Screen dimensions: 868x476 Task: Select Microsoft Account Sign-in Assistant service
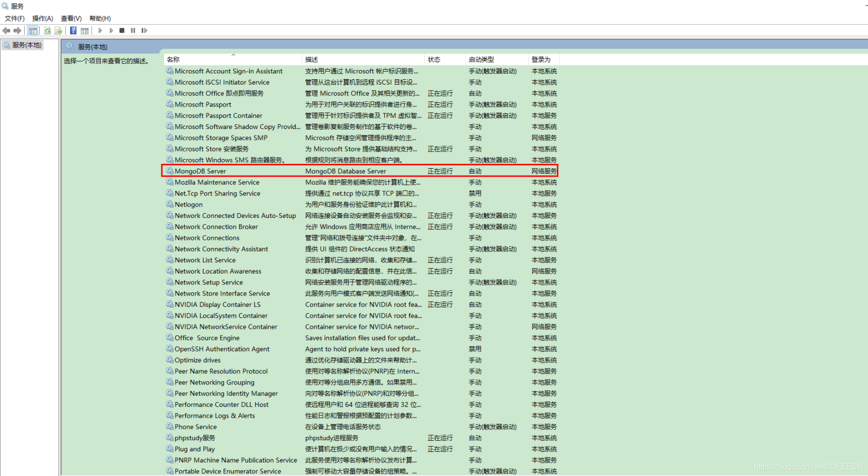click(x=229, y=71)
